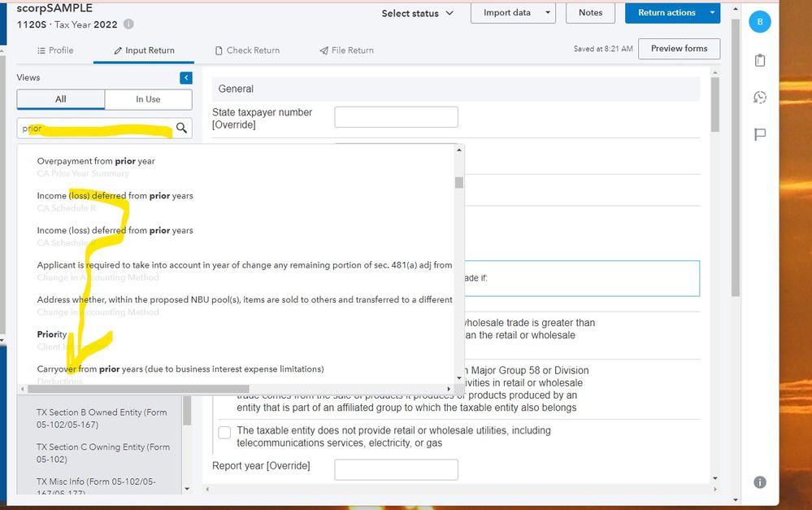The image size is (812, 510).
Task: Open the blue user avatar B
Action: coord(760,22)
